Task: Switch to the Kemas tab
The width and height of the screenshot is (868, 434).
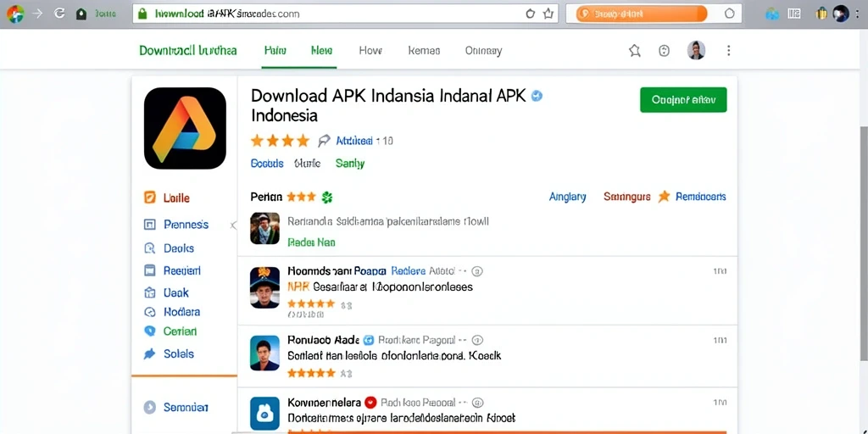Action: (424, 50)
